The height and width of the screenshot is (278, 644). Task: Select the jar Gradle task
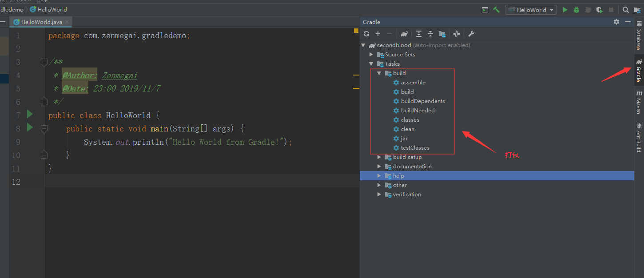click(404, 139)
